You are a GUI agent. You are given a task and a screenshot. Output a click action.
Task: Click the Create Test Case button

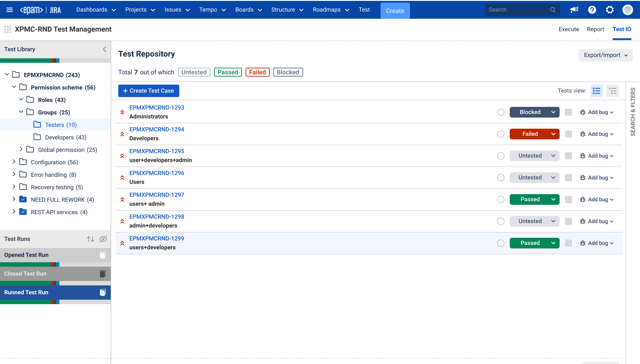149,91
